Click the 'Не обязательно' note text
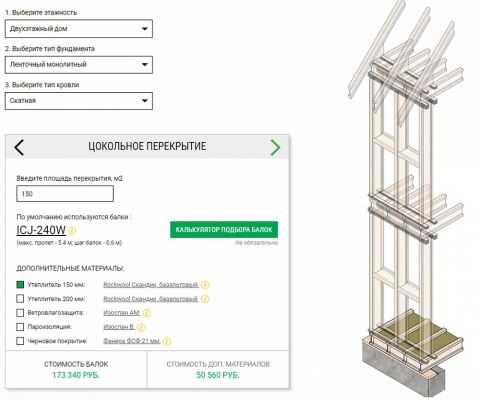The height and width of the screenshot is (400, 480). tap(256, 243)
